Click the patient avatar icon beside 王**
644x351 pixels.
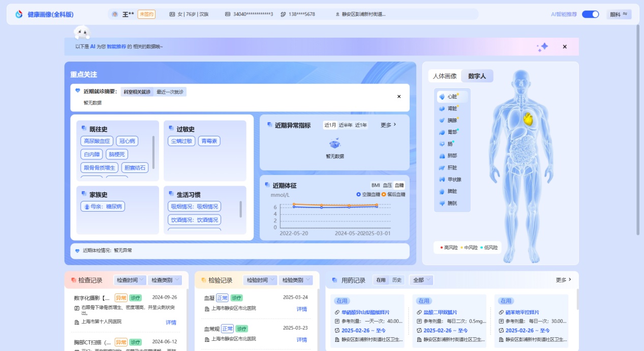(x=115, y=14)
